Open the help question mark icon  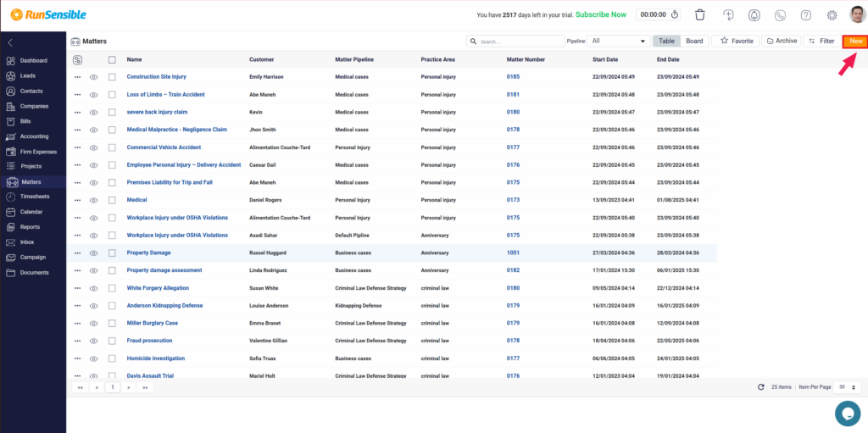(806, 15)
